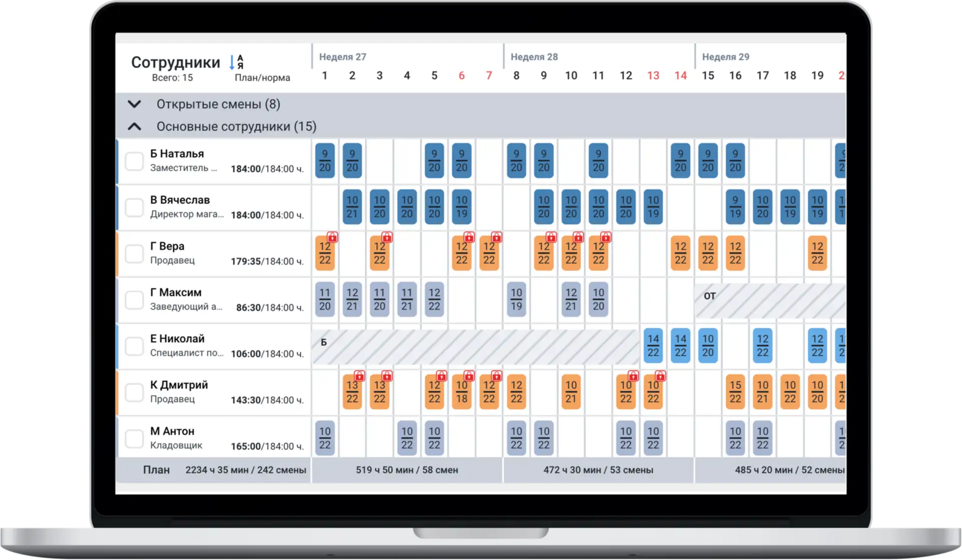Viewport: 962px width, 560px height.
Task: Click the lock icon on К Дмитрий's day 7 shift
Action: 497,376
